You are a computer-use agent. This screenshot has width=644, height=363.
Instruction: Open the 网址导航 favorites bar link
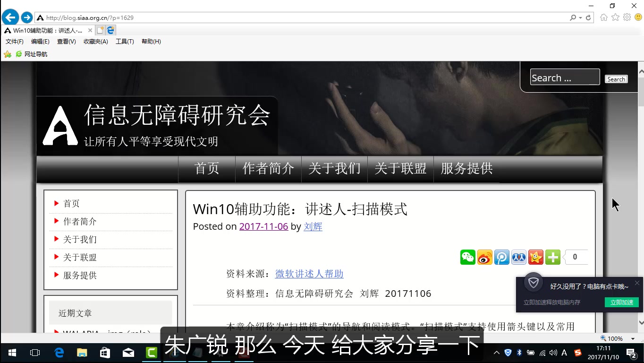click(32, 54)
